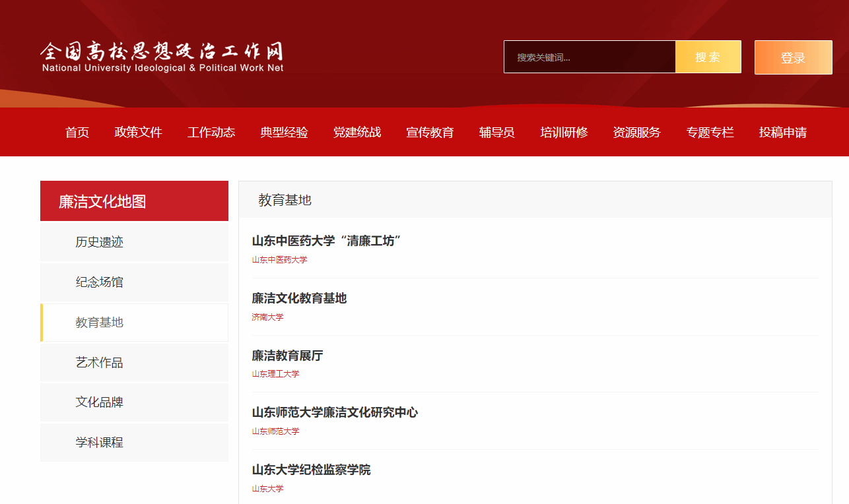Viewport: 849px width, 504px height.
Task: Select 资源服务 in the navigation bar
Action: (x=636, y=132)
